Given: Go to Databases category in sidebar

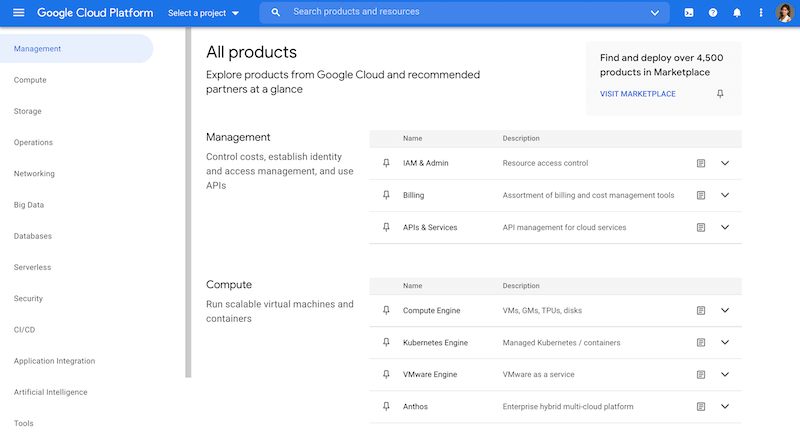Looking at the screenshot, I should (x=33, y=236).
